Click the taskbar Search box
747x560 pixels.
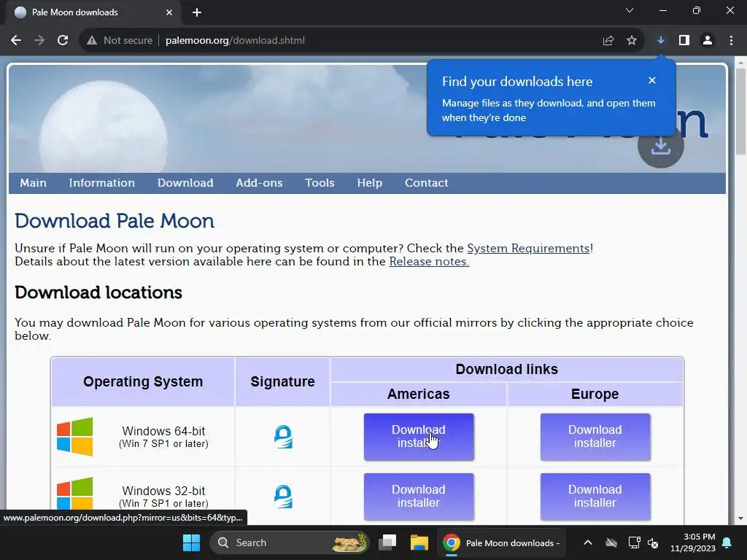(x=289, y=542)
